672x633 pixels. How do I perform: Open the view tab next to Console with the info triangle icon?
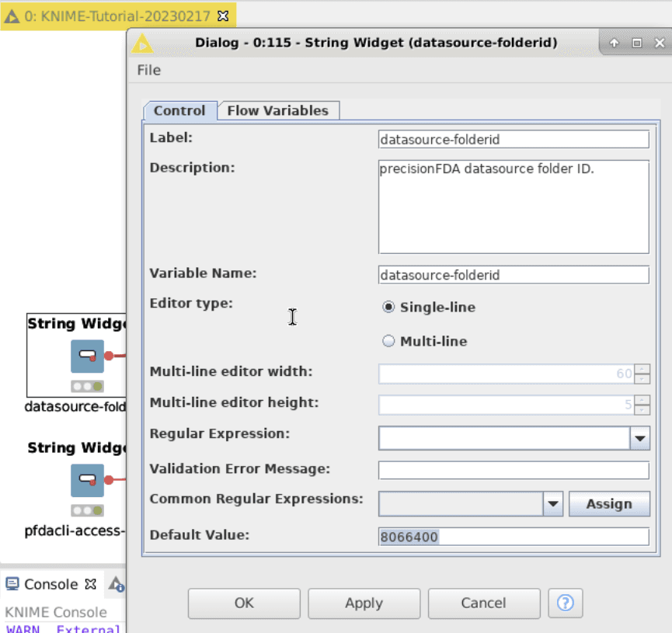(x=116, y=584)
